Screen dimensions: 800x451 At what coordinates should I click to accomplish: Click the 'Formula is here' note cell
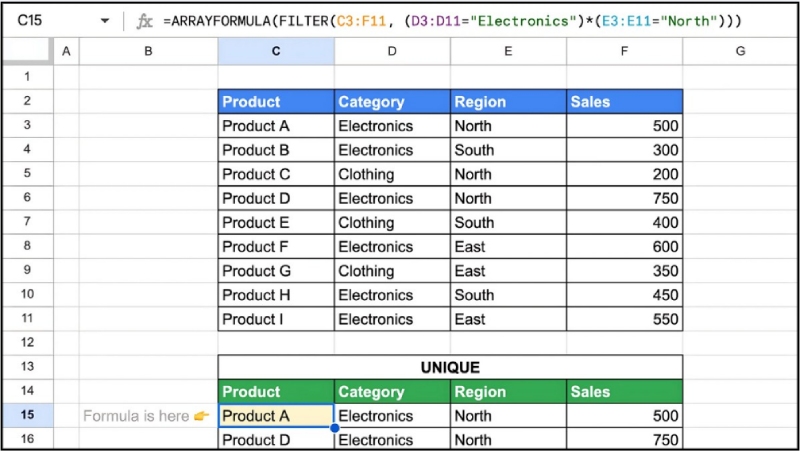(x=147, y=416)
